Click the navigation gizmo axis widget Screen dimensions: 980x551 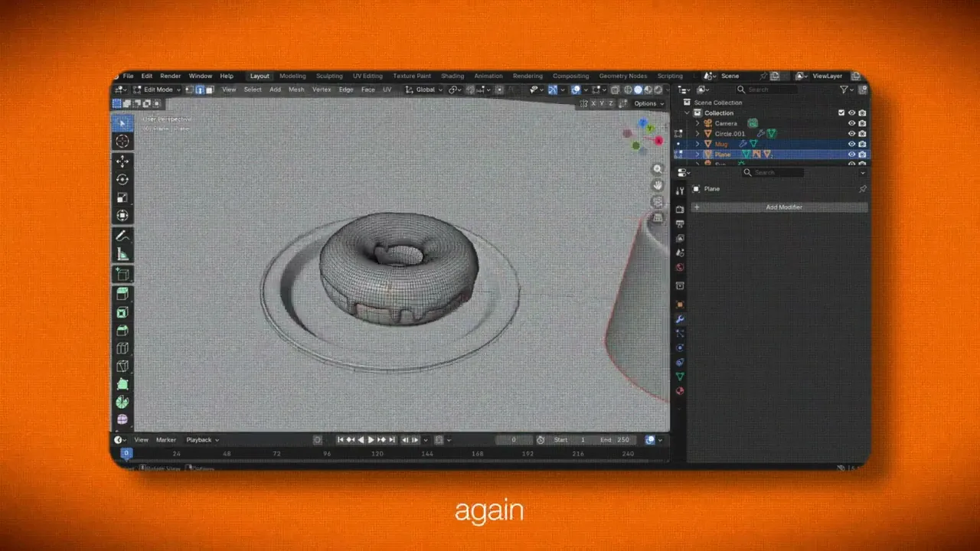[643, 135]
